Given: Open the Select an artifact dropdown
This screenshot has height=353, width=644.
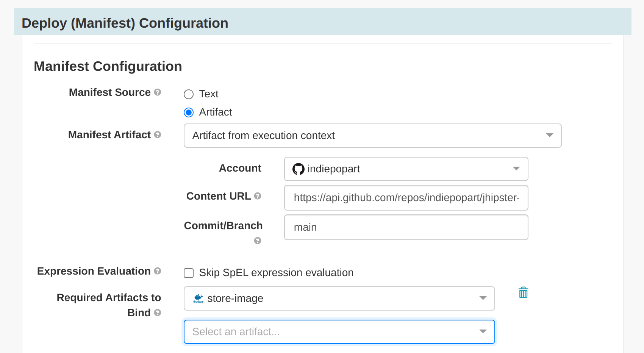Looking at the screenshot, I should 339,332.
